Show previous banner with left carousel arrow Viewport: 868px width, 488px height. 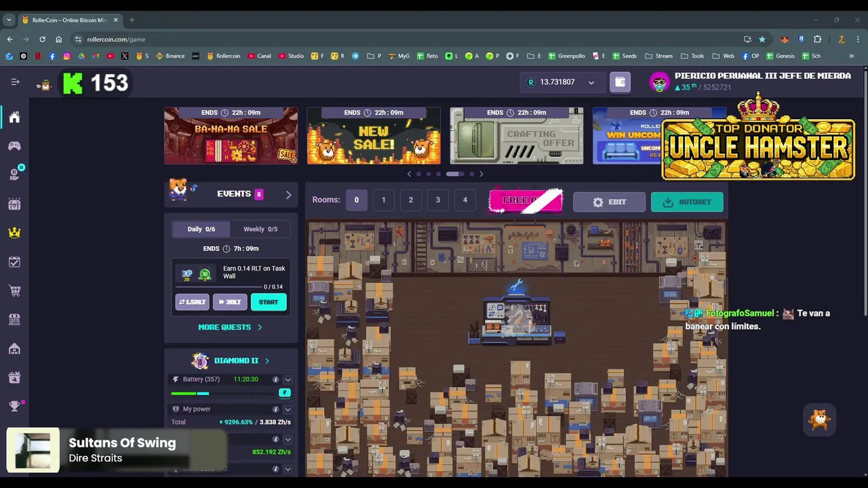pos(409,174)
